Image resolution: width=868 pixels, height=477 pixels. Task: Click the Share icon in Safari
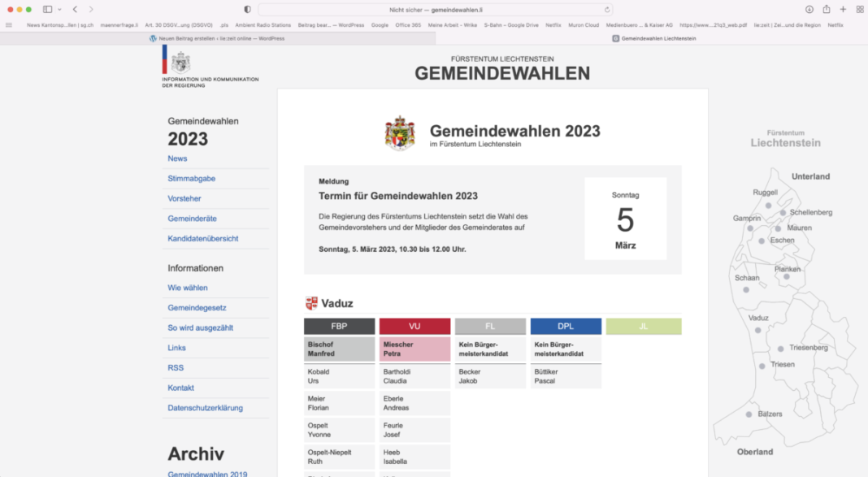[x=827, y=9]
